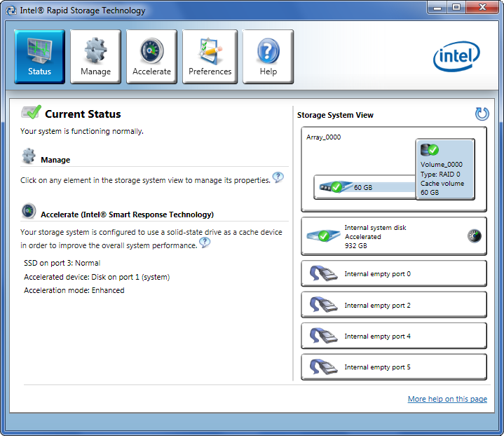The height and width of the screenshot is (436, 504).
Task: Switch to the Accelerate tab
Action: pos(151,57)
